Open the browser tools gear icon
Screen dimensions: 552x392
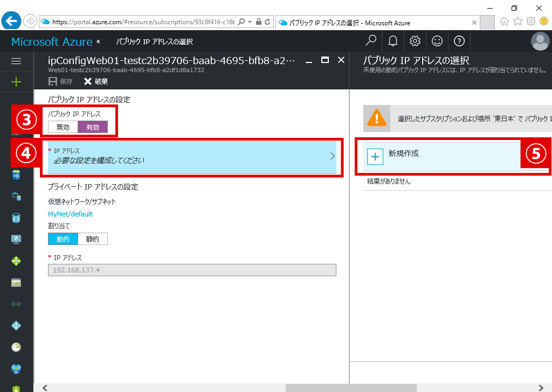click(x=531, y=22)
